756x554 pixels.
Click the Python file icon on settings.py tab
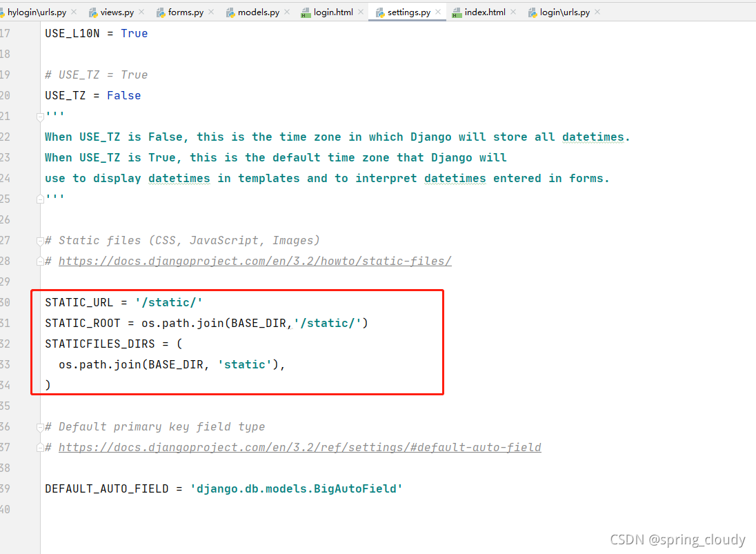click(x=380, y=12)
